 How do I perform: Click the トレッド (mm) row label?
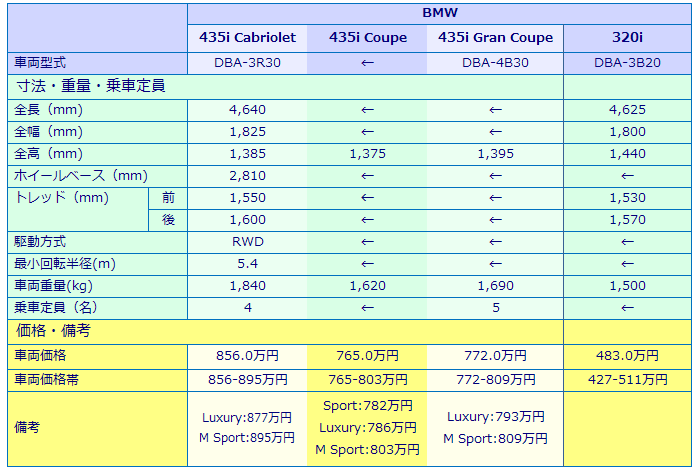coord(78,209)
